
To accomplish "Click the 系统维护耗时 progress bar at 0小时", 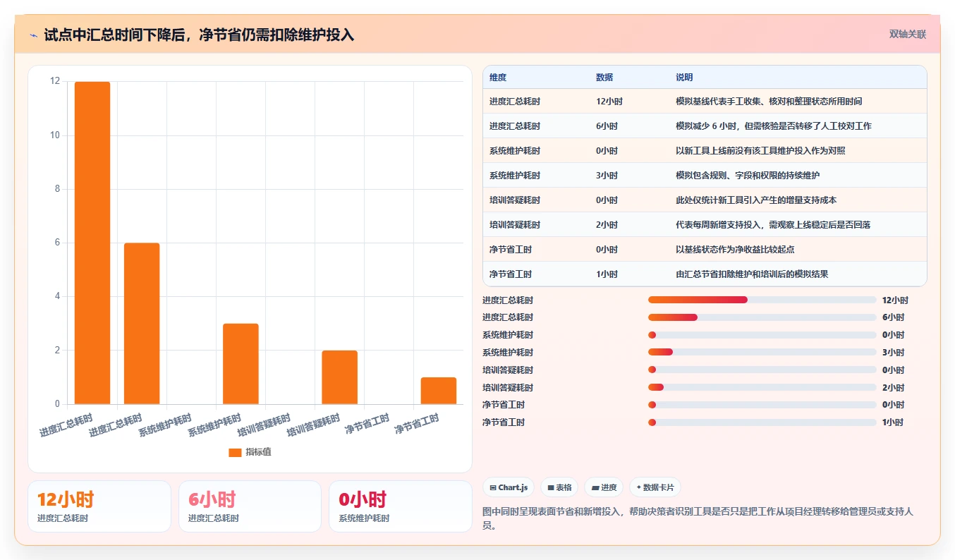I will tap(762, 335).
